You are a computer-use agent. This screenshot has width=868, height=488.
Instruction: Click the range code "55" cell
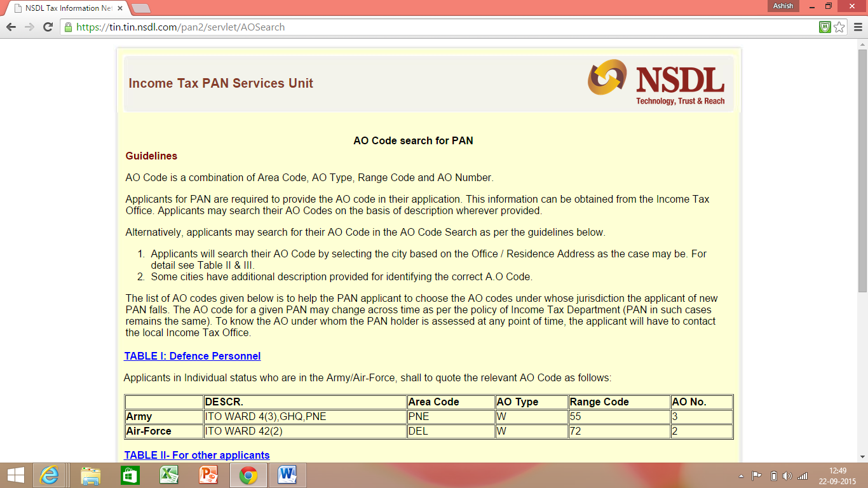tap(620, 417)
